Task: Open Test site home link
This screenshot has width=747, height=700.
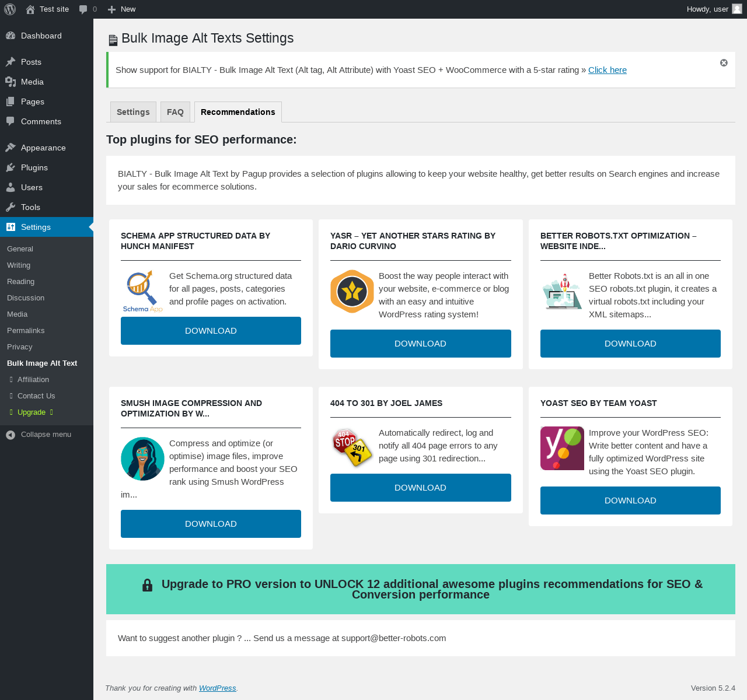Action: (47, 9)
